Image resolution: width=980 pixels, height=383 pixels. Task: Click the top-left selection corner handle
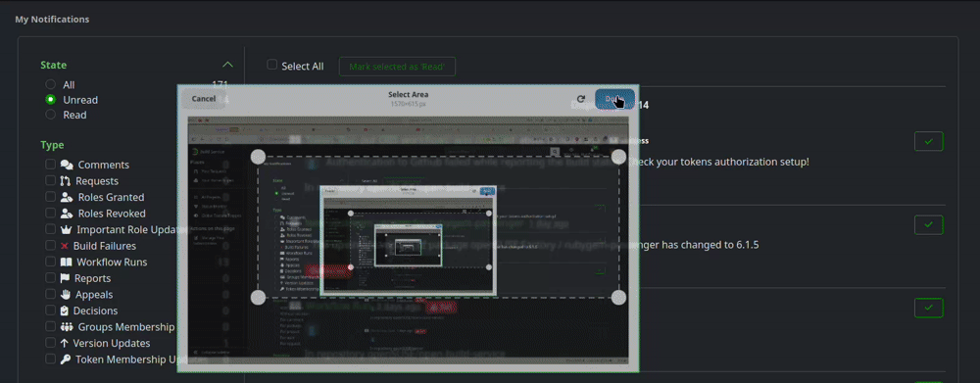(x=258, y=156)
